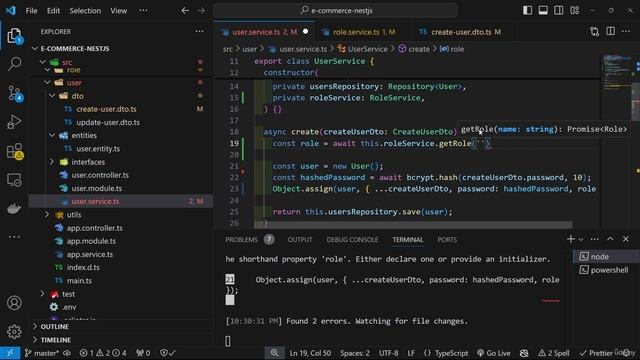This screenshot has width=640, height=360.
Task: Open the compare changes icon in editor toolbar
Action: 595,31
